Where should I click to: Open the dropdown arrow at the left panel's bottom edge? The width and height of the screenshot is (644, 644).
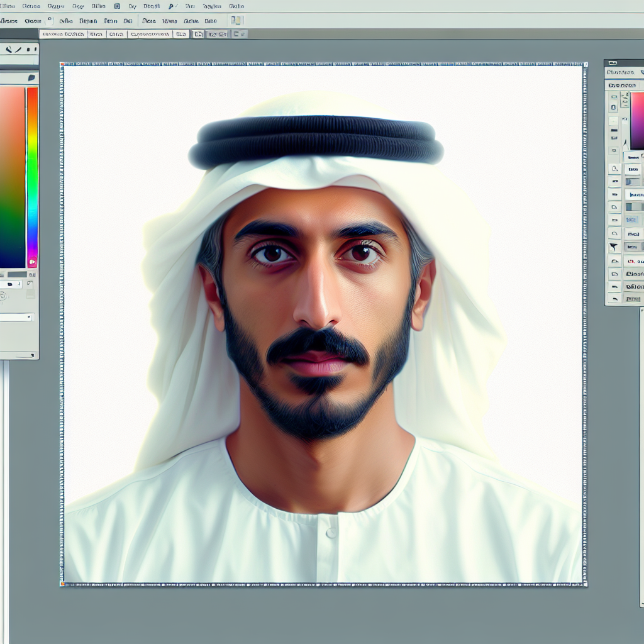(33, 355)
